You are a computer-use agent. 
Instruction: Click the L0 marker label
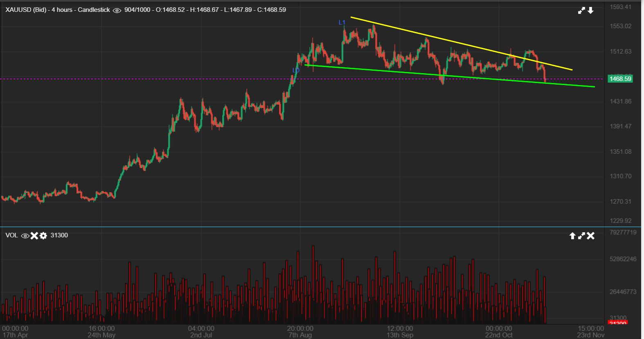296,70
